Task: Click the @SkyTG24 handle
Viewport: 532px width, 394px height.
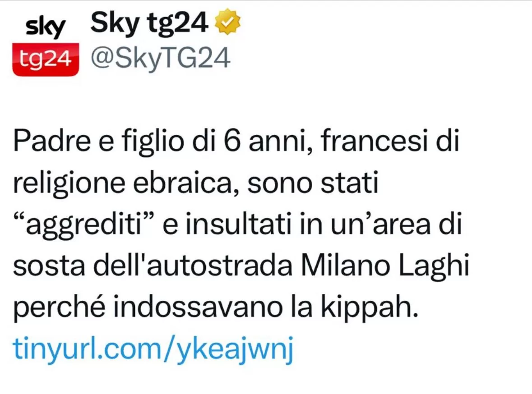Action: 161,58
